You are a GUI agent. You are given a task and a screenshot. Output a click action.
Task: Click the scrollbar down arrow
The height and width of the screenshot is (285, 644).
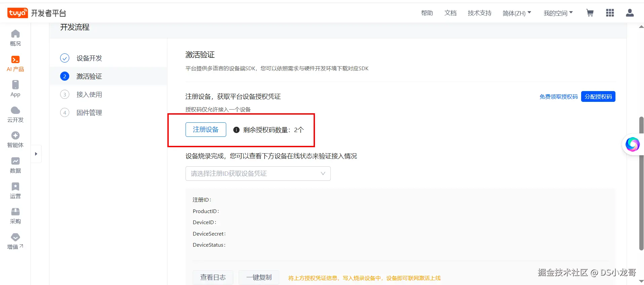pos(641,281)
